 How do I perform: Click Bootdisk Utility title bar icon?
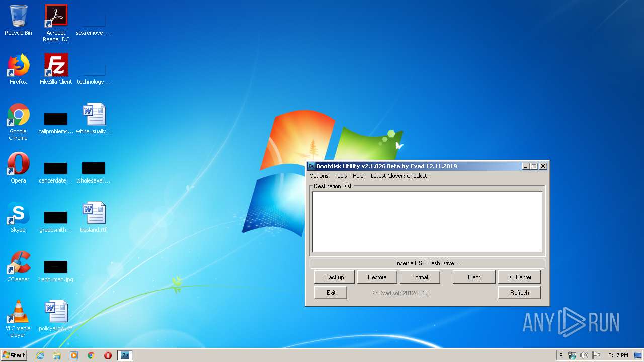tap(312, 166)
